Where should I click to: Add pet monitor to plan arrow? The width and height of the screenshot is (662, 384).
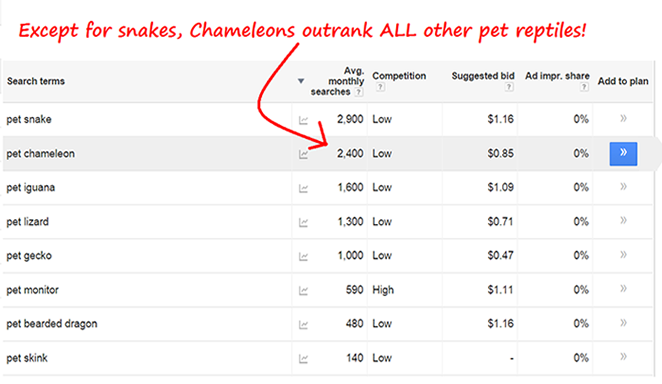[623, 289]
